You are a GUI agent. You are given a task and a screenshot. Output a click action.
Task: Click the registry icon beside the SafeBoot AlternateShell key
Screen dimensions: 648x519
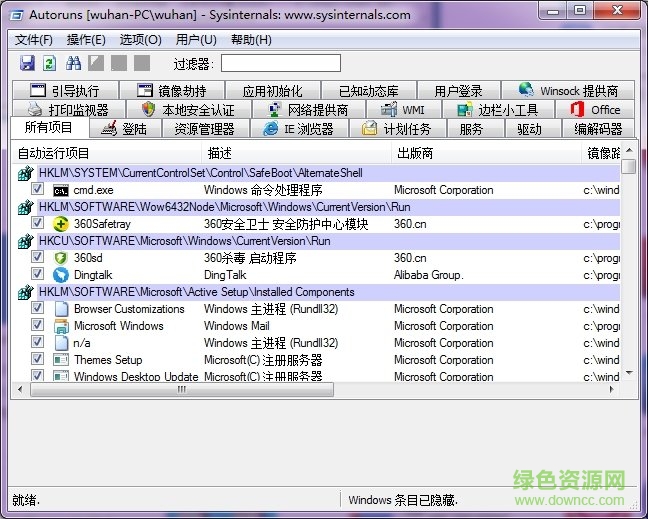[25, 173]
